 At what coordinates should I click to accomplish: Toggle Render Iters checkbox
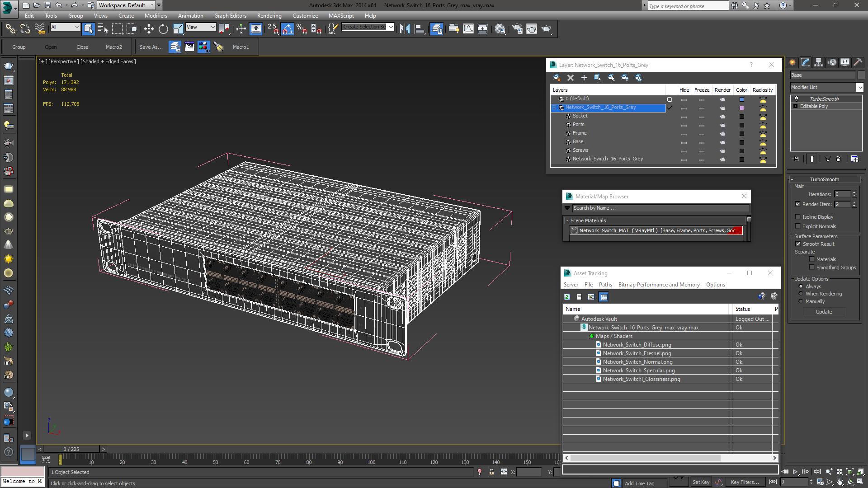pos(798,204)
